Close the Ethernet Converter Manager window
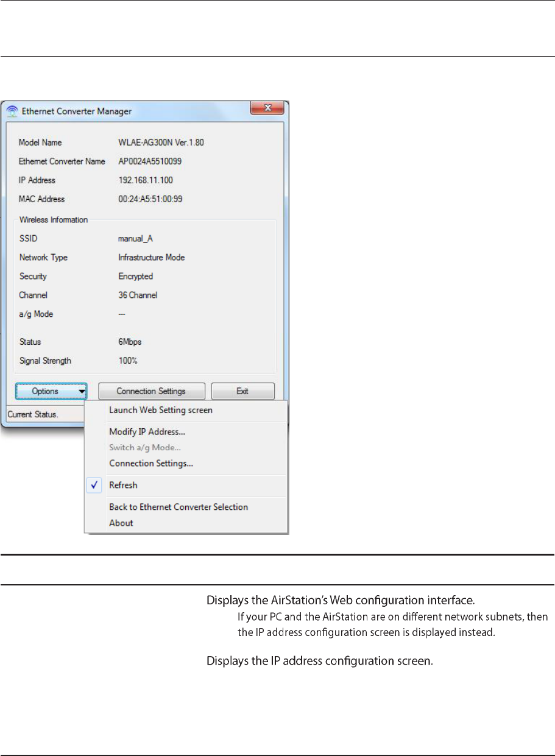Viewport: 555px width, 756px height. pyautogui.click(x=268, y=108)
